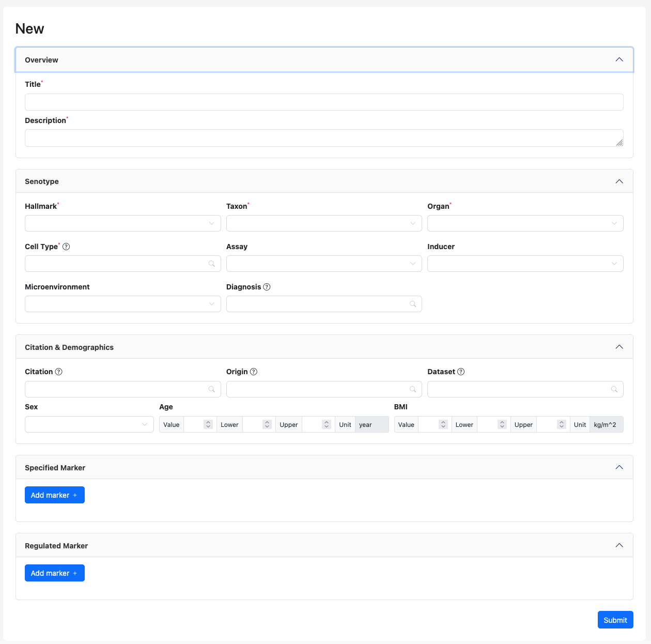Viewport: 651px width, 644px height.
Task: Click the search icon in Citation field
Action: (211, 389)
